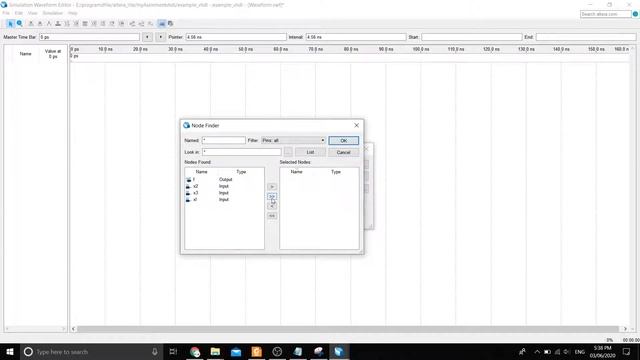Screen dimensions: 640x360
Task: Open File Explorer from the taskbar
Action: (216, 351)
